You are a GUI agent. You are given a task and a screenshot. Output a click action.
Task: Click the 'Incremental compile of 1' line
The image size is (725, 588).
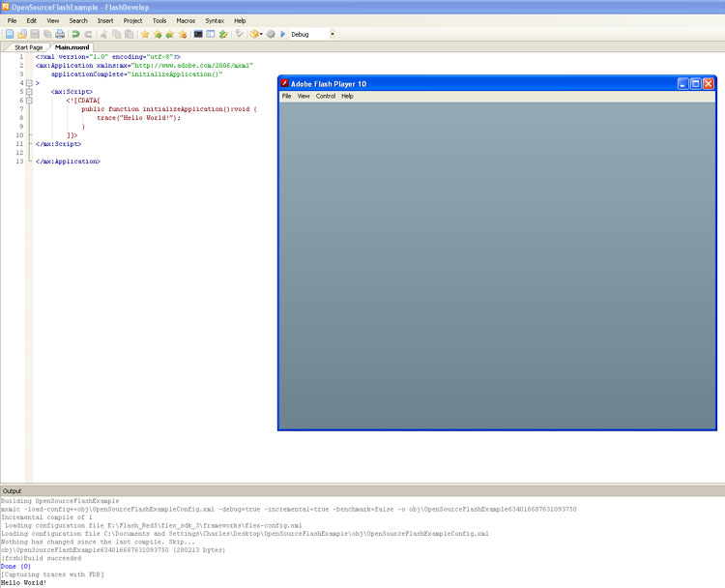46,517
